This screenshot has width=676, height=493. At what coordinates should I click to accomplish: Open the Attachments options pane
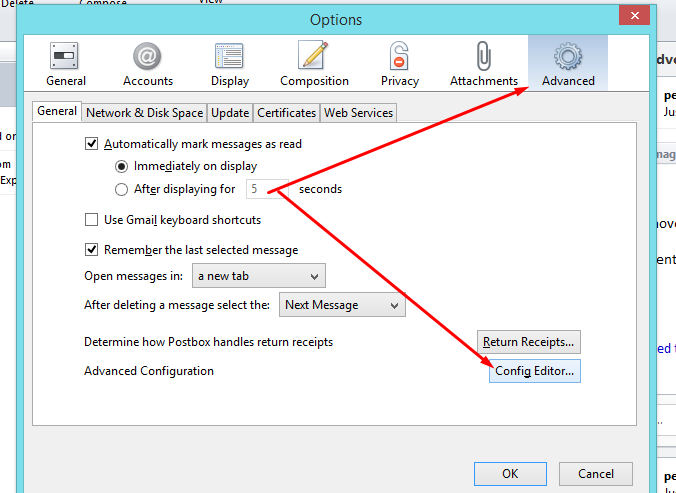coord(484,63)
